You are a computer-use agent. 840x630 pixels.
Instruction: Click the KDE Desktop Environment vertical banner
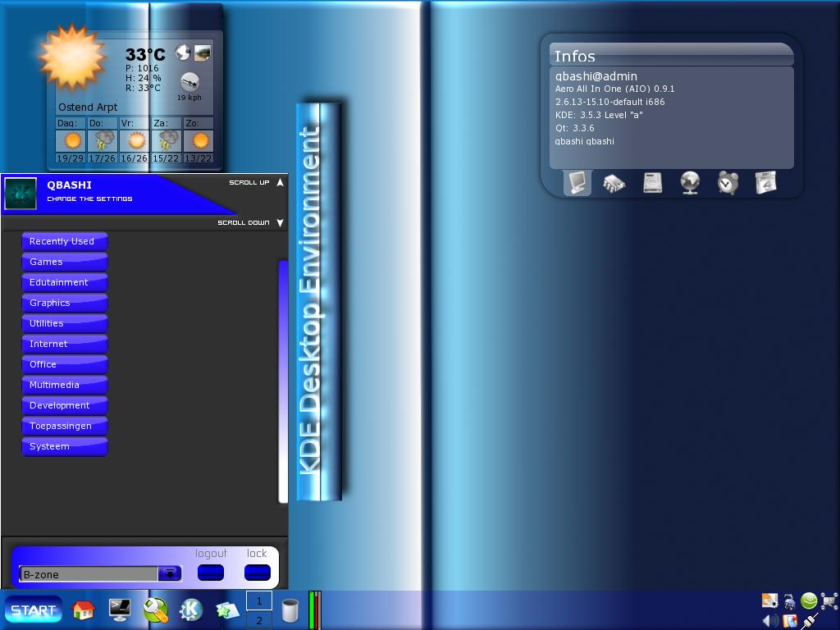click(319, 302)
